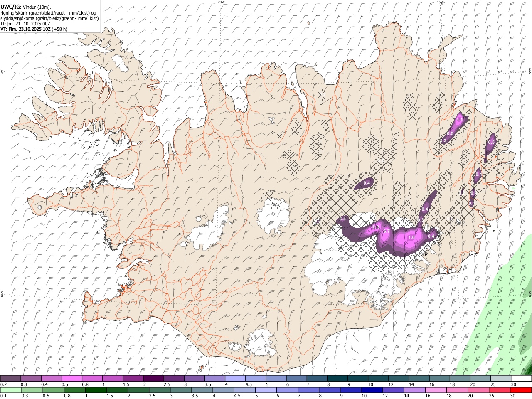The height and width of the screenshot is (399, 532).
Task: Click the lower legend swatch starting at 16
Action: pyautogui.click(x=436, y=390)
